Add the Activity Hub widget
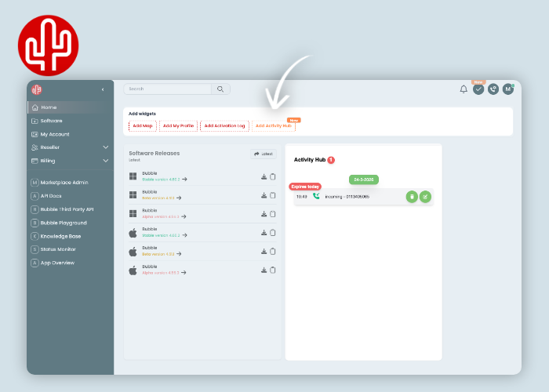 coord(273,125)
